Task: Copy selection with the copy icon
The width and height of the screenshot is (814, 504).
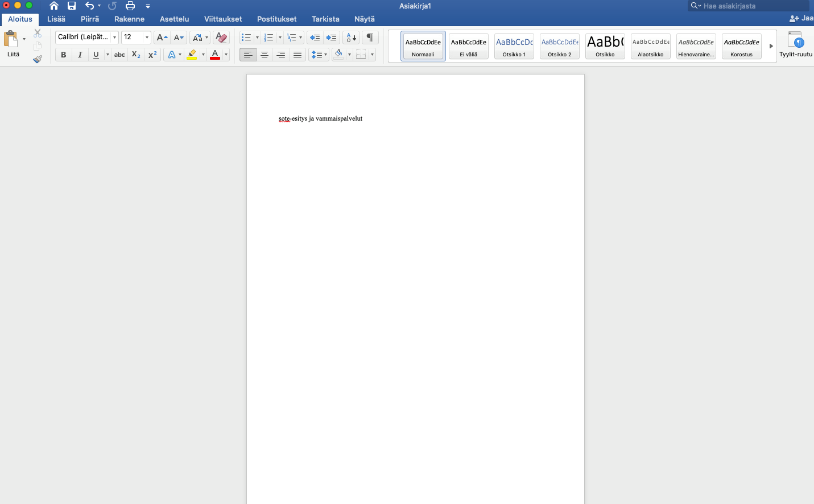Action: [38, 46]
